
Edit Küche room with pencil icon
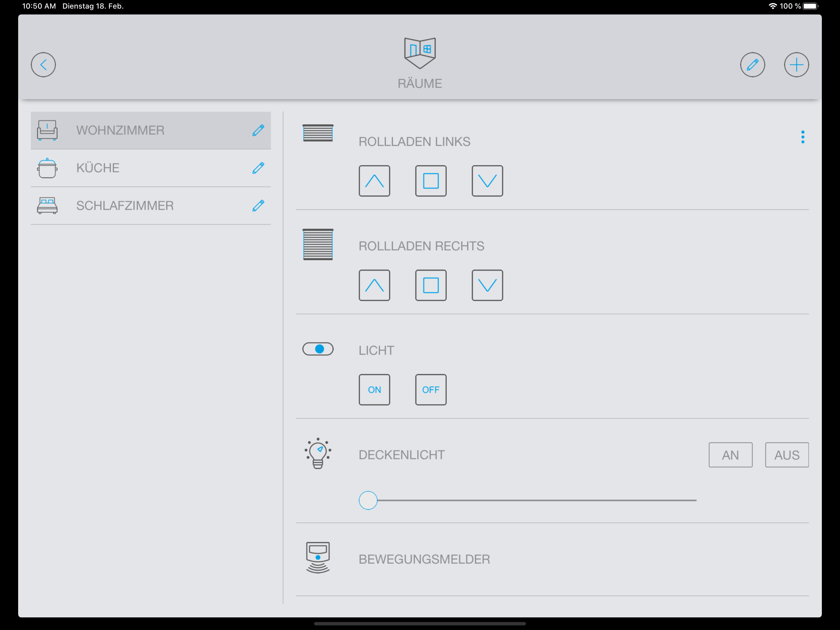[x=258, y=168]
